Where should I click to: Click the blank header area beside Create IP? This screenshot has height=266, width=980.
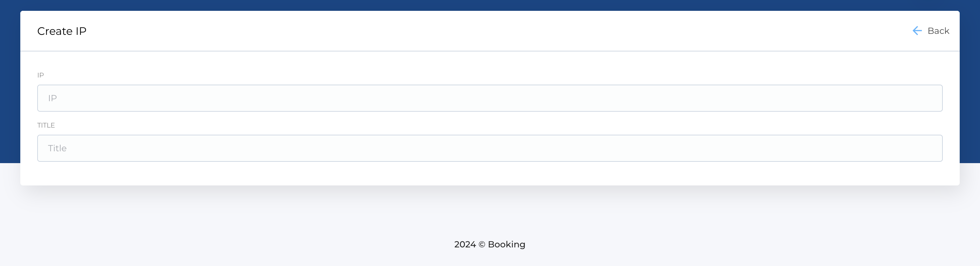tap(456, 31)
